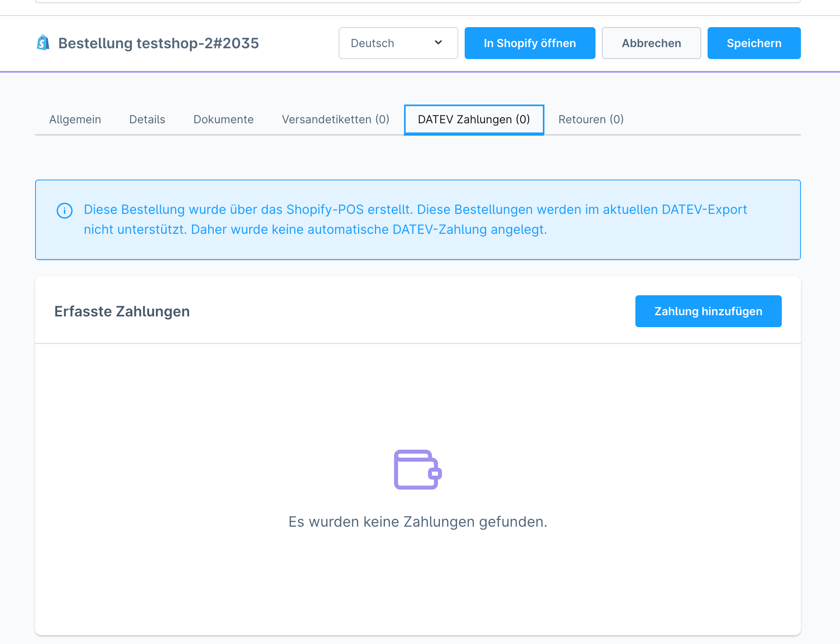Screen dimensions: 840x644
Task: Go to Versandetiketten (0) tab
Action: coord(335,119)
